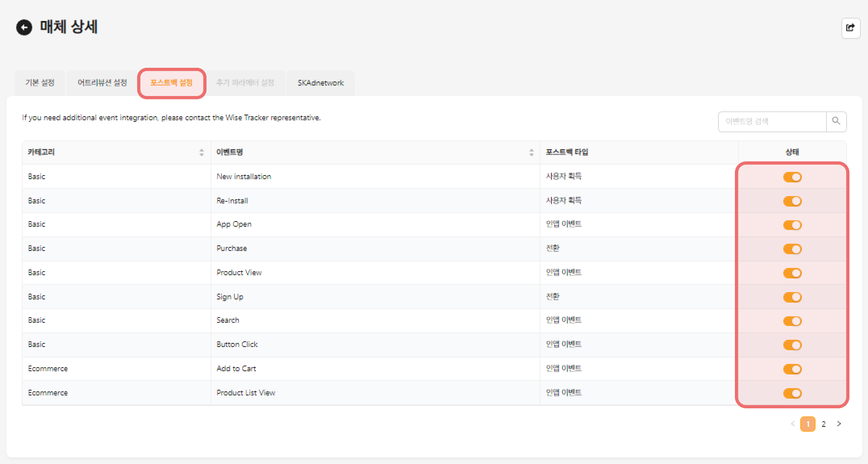
Task: Select the 포스트백 설정 tab
Action: tap(171, 83)
